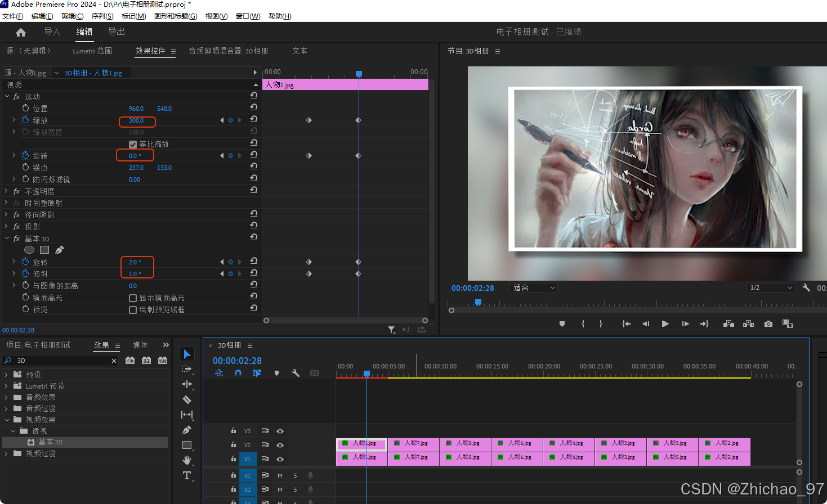
Task: Play the sequence in Program monitor
Action: click(665, 324)
